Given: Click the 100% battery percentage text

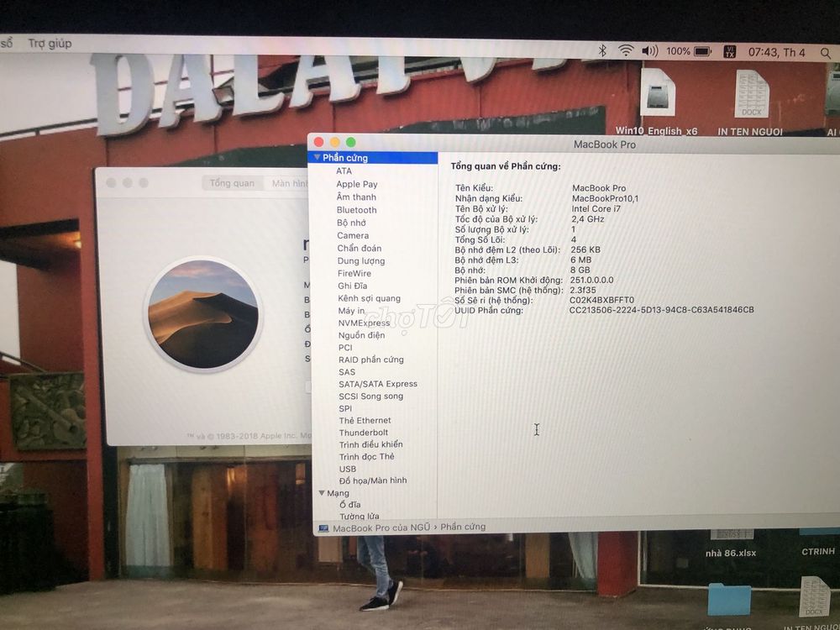Looking at the screenshot, I should point(678,51).
